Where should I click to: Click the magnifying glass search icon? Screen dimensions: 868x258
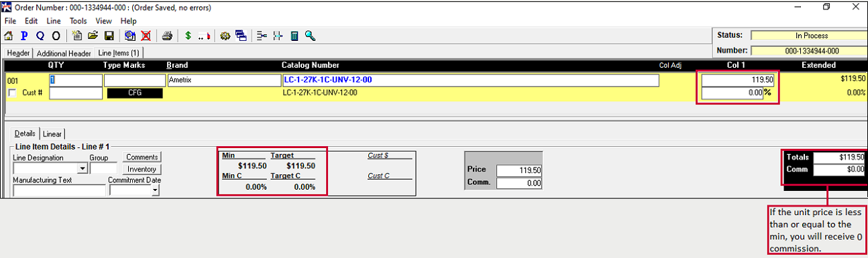pyautogui.click(x=310, y=36)
